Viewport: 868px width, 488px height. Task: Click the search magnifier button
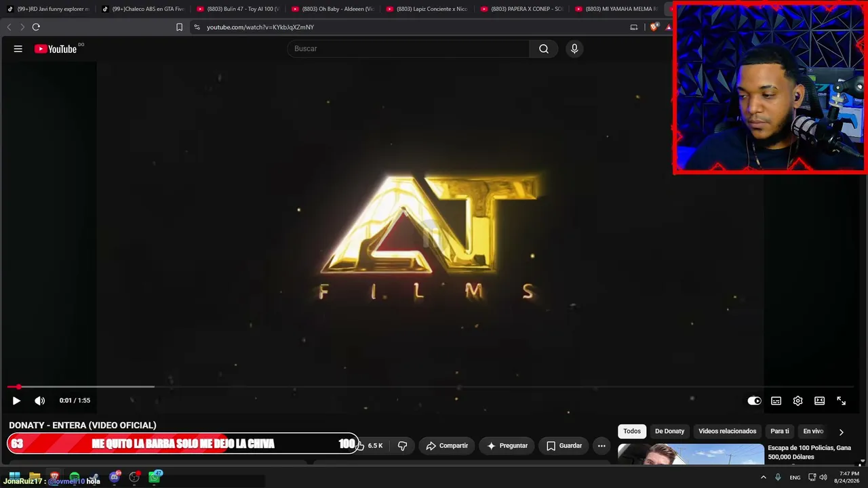[x=544, y=49]
